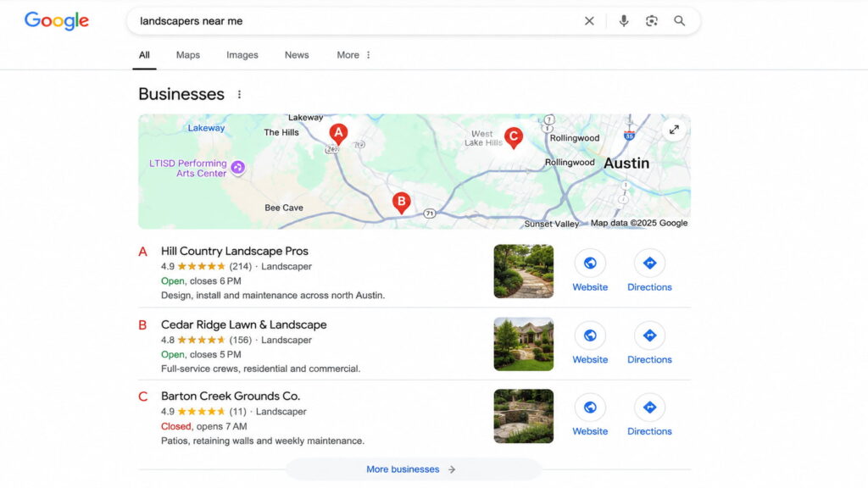Screen dimensions: 868x488
Task: Open Hill Country Landscape Pros listing title
Action: tap(235, 251)
